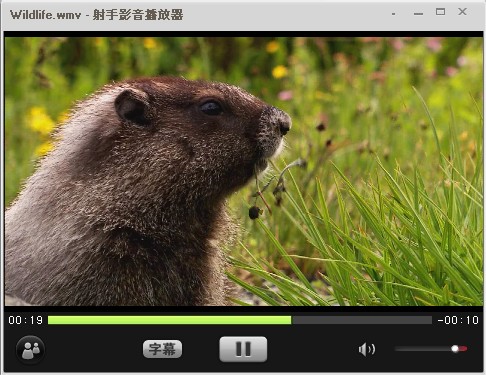Click the 00:19 elapsed time display
The width and height of the screenshot is (486, 375).
[26, 320]
